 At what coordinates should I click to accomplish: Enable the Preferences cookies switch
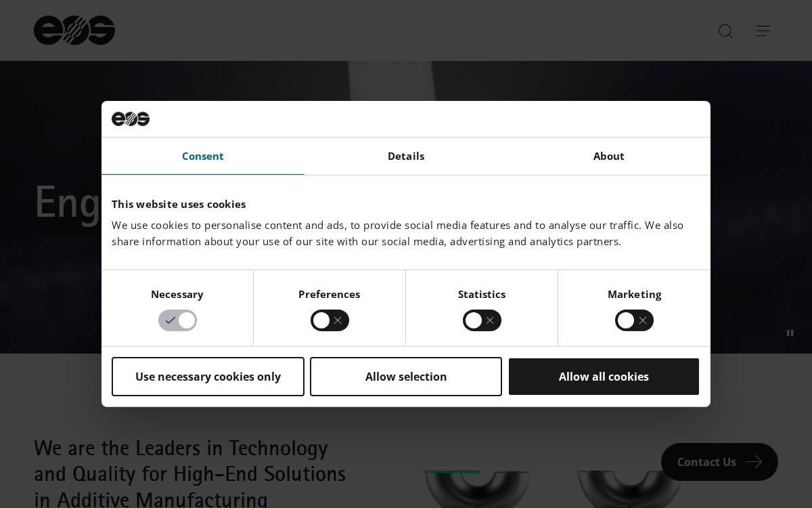(x=330, y=320)
